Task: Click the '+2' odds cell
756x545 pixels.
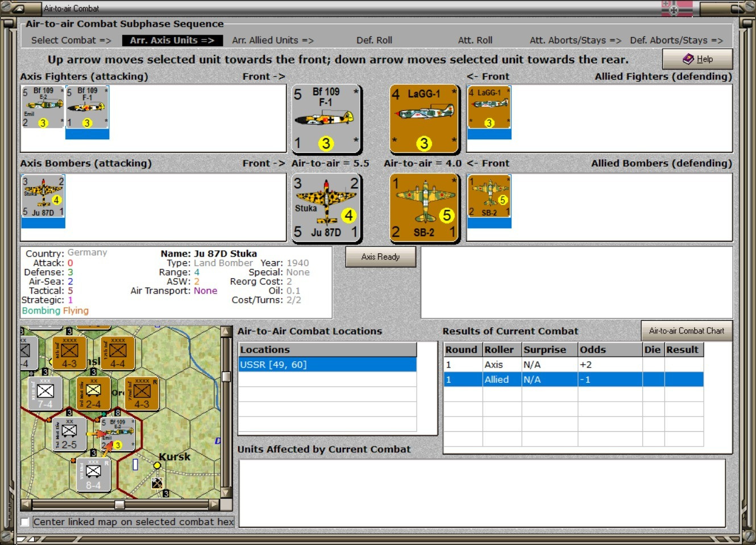Action: point(610,365)
